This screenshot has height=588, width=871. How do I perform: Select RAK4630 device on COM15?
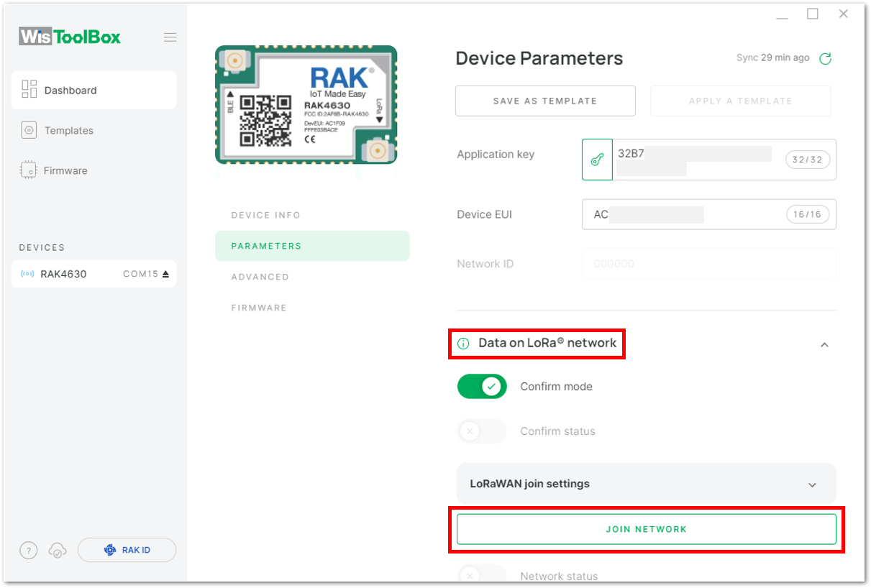[94, 274]
